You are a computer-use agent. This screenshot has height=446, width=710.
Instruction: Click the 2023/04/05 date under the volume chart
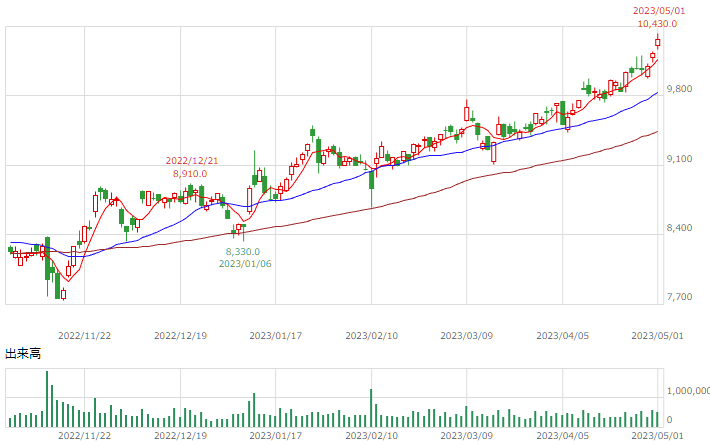click(x=562, y=436)
